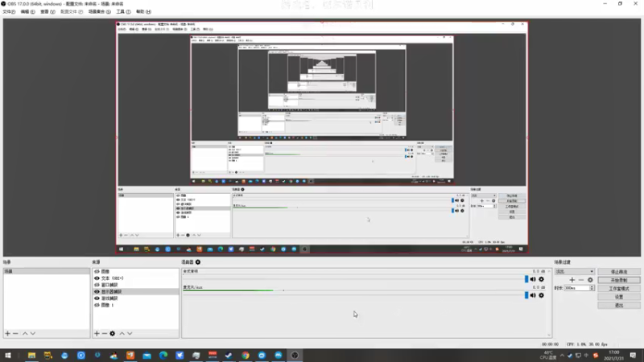This screenshot has height=362, width=644.
Task: Select the 窗口捕获 source row
Action: point(135,285)
